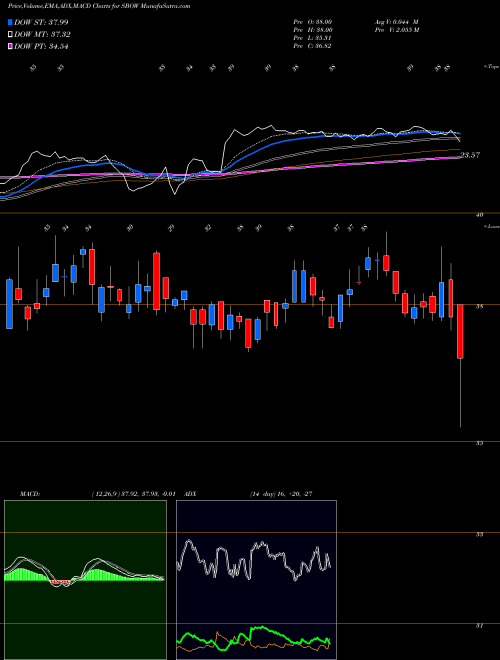Screen dimensions: 500x660
Task: Click the 'Pre O: 38.00' value
Action: point(312,21)
